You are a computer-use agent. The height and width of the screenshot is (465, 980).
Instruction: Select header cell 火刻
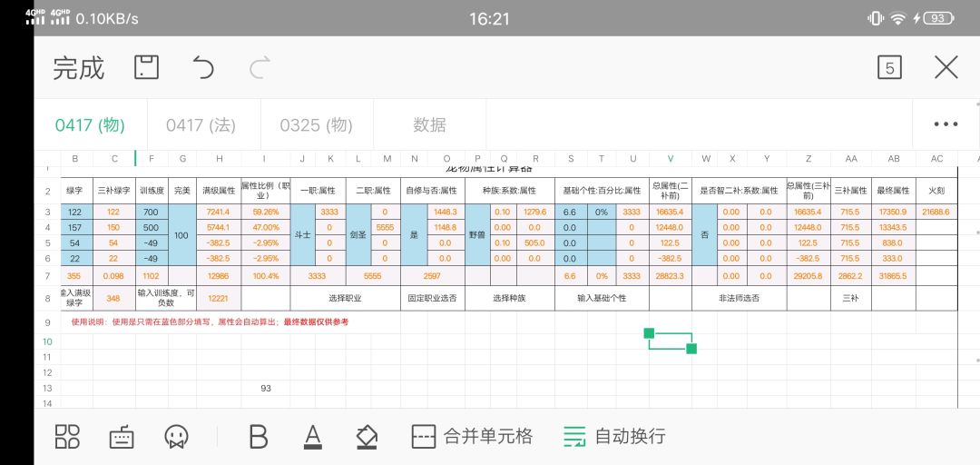coord(936,191)
